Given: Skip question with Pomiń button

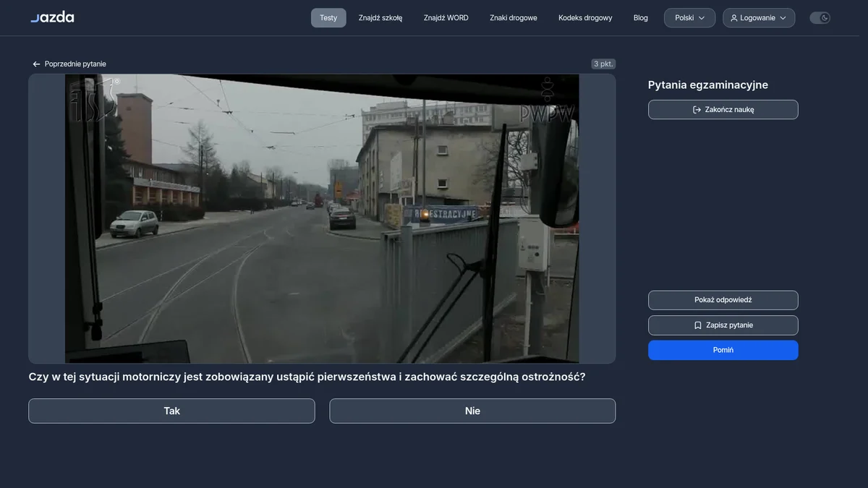Looking at the screenshot, I should (723, 350).
